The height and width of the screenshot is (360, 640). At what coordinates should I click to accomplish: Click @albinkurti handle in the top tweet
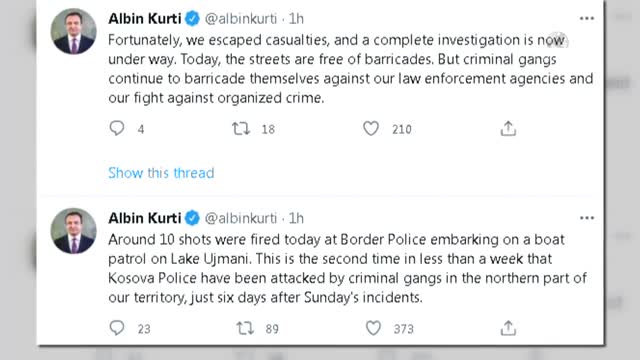(240, 19)
